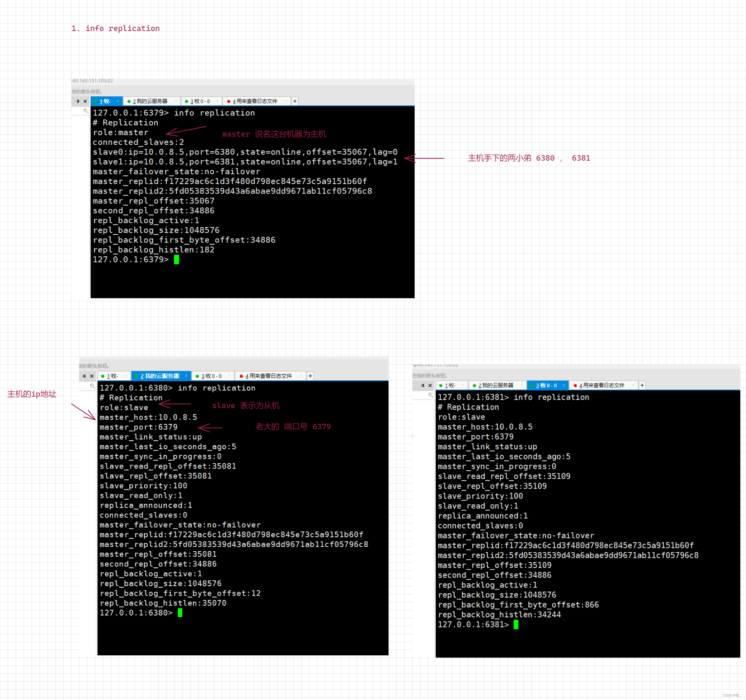746x700 pixels.
Task: Open tab '4 用来查看日志文件' in the 6380 window
Action: [270, 376]
